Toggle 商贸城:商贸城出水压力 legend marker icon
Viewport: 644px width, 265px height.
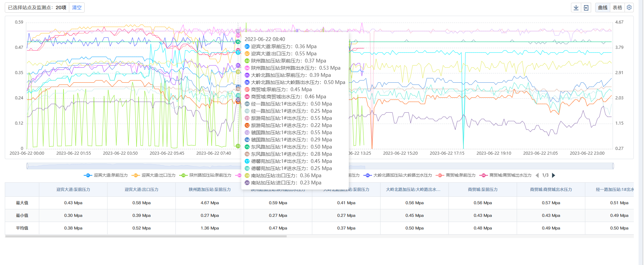pos(483,175)
